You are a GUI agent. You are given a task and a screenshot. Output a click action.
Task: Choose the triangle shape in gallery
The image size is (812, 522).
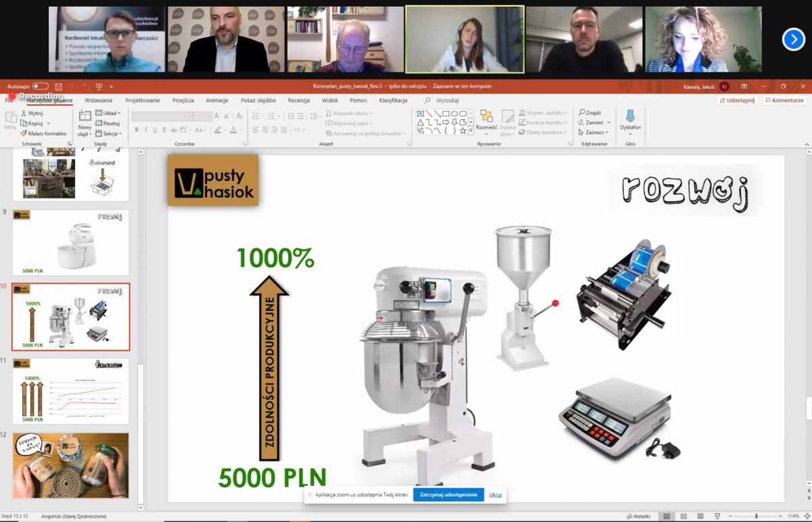tap(420, 123)
